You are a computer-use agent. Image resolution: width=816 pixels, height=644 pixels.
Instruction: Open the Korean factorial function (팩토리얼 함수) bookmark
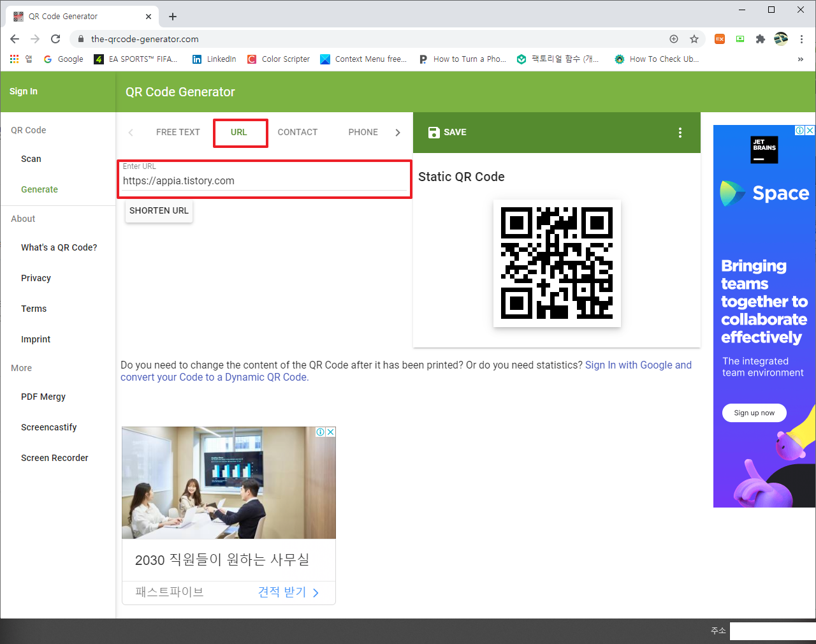(x=558, y=59)
